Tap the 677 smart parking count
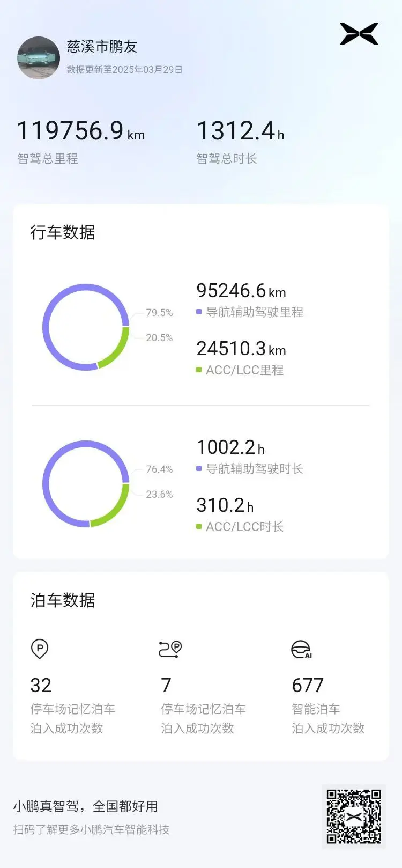 pos(308,685)
